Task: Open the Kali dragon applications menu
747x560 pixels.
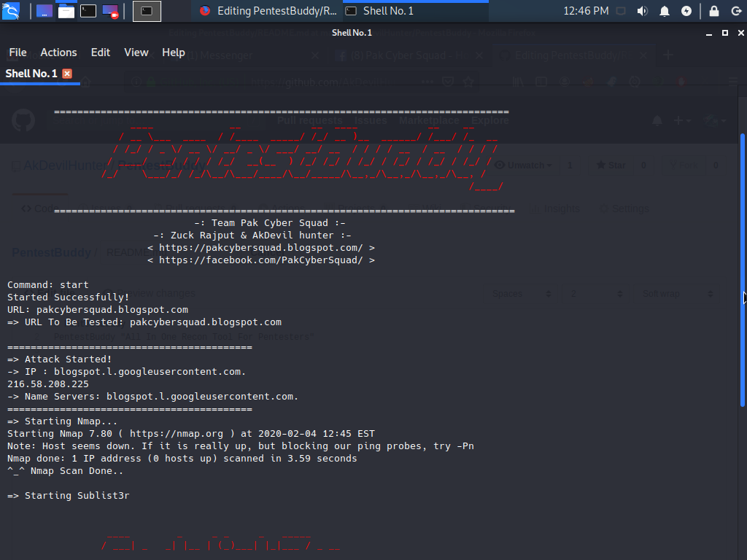Action: click(x=10, y=10)
